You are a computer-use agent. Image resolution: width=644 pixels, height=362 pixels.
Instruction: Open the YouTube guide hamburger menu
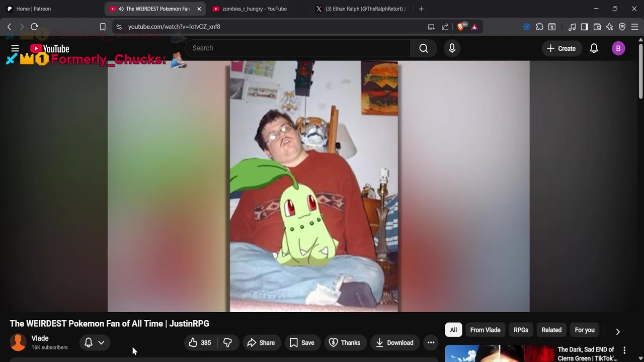(x=15, y=48)
